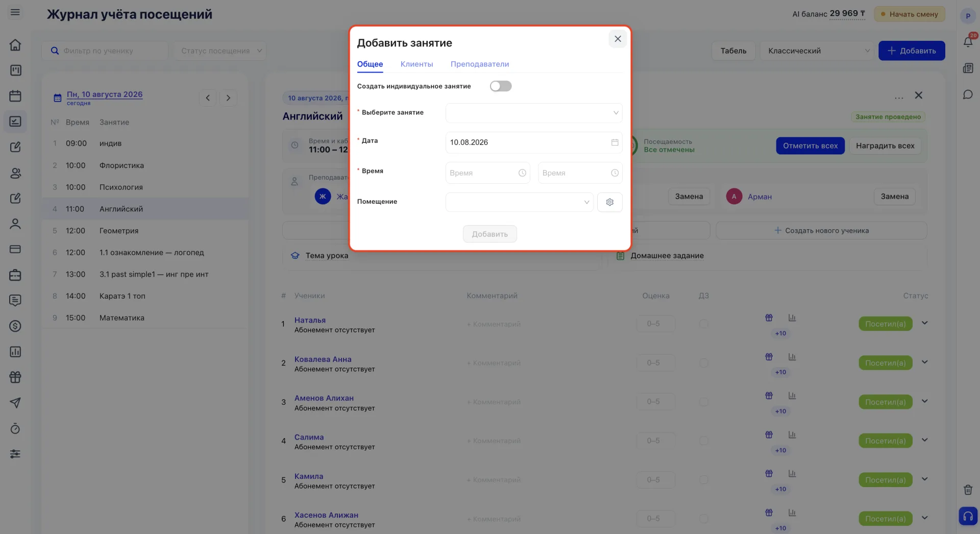
Task: Open the briefcase sidebar icon
Action: 15,275
